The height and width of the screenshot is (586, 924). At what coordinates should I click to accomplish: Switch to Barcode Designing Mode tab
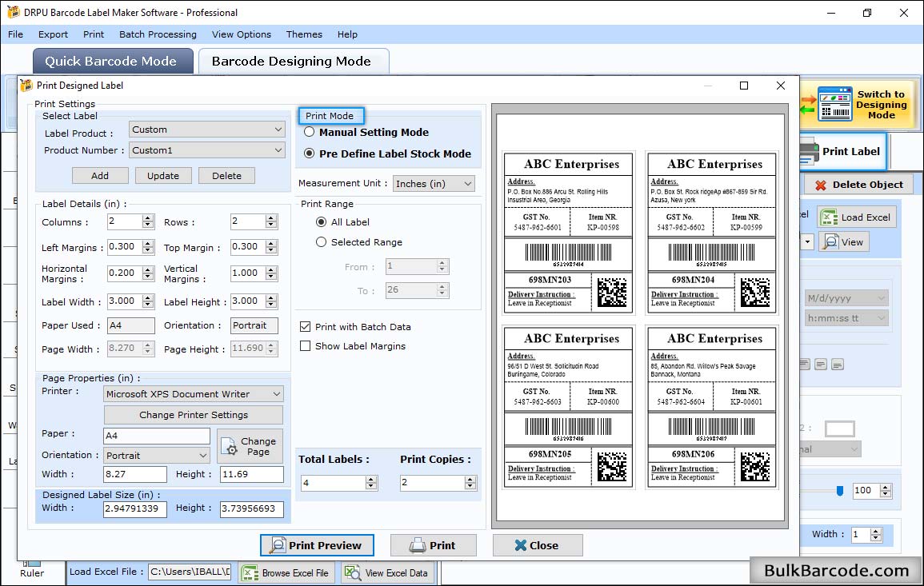(294, 62)
